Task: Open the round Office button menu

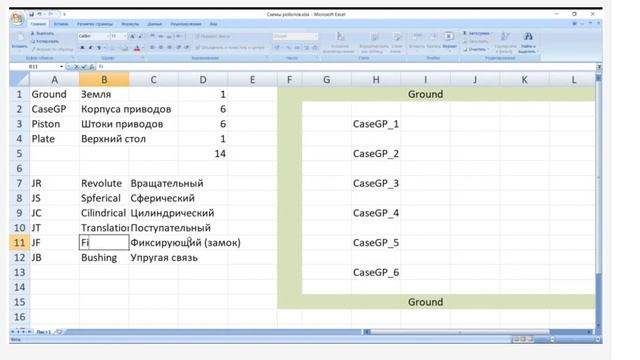Action: pos(18,18)
